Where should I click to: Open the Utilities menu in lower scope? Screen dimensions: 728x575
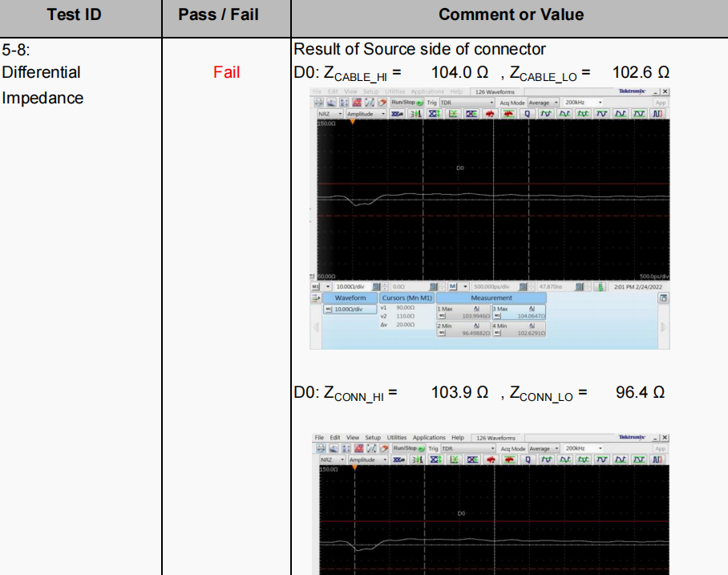tap(396, 438)
